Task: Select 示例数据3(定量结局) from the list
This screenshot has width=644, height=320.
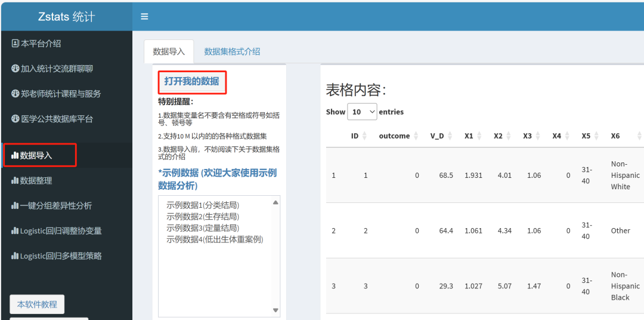Action: coord(203,228)
